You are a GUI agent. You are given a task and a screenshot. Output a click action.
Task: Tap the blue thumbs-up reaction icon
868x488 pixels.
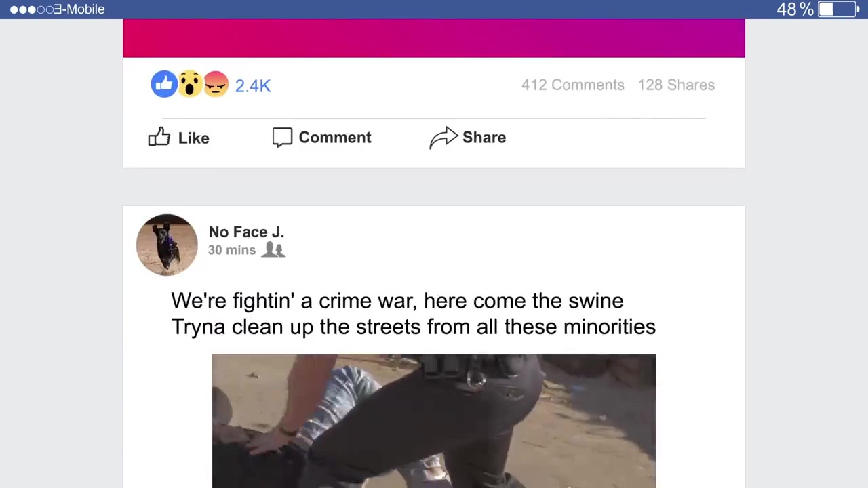pyautogui.click(x=164, y=84)
